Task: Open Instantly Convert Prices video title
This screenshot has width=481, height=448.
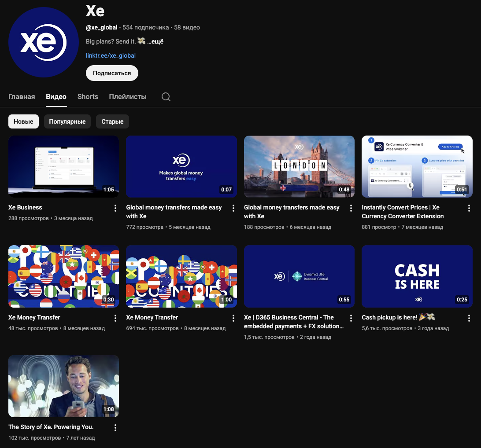Action: 403,212
